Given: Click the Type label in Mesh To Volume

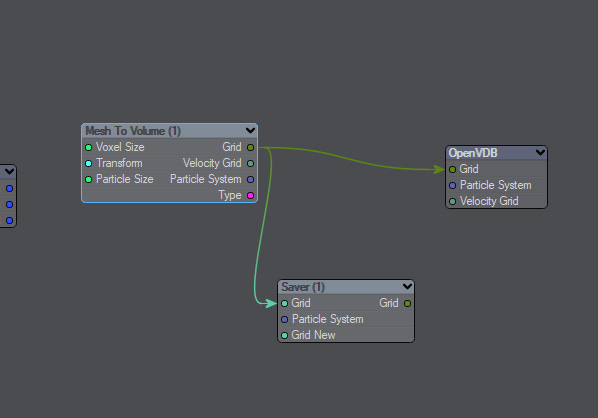Looking at the screenshot, I should click(230, 195).
